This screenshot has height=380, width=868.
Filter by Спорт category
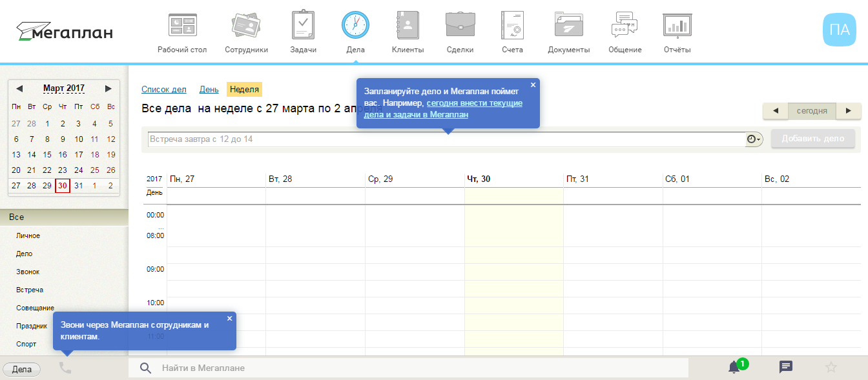pos(26,344)
